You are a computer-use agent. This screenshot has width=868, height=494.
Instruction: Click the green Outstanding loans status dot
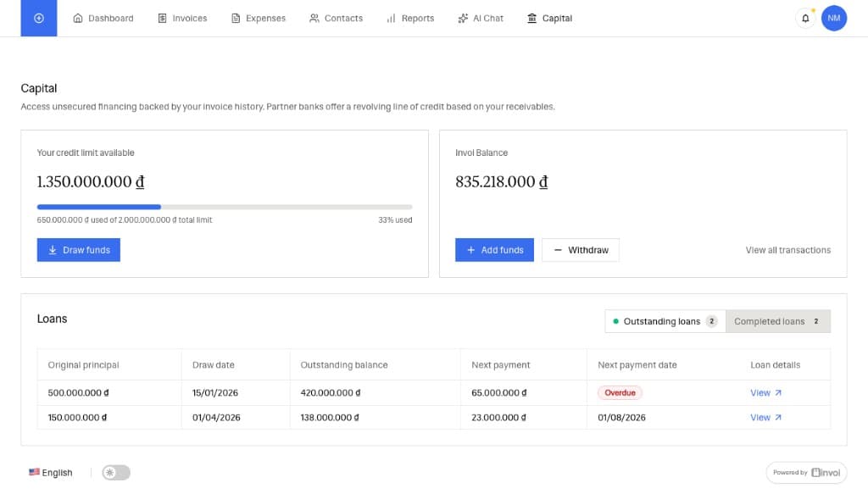pos(615,321)
